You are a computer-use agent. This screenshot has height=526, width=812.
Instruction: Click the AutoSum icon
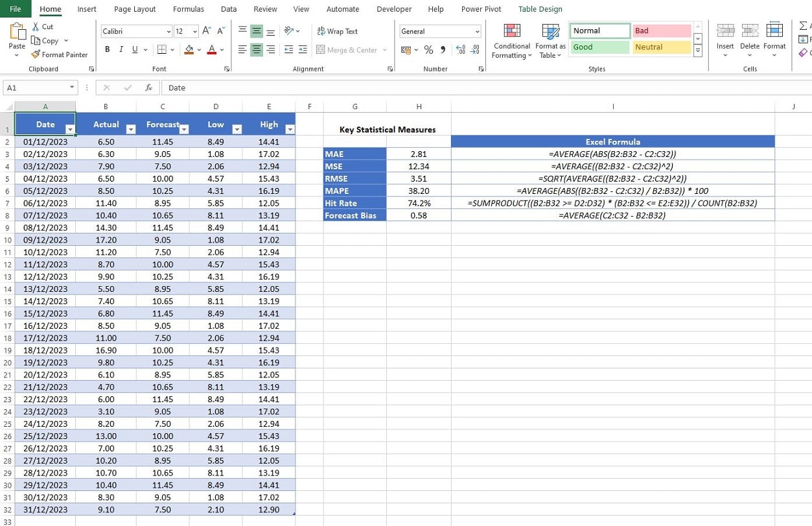[804, 26]
